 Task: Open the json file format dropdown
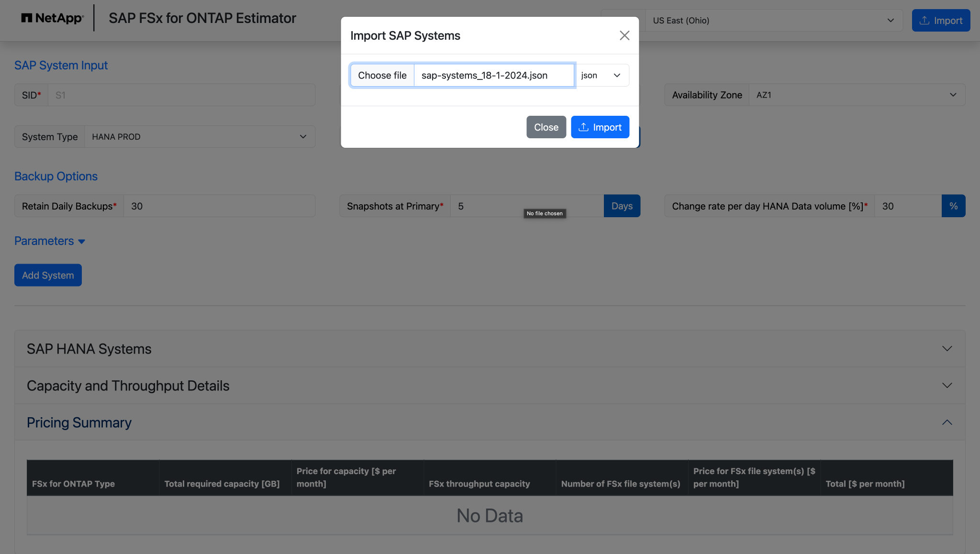(601, 75)
